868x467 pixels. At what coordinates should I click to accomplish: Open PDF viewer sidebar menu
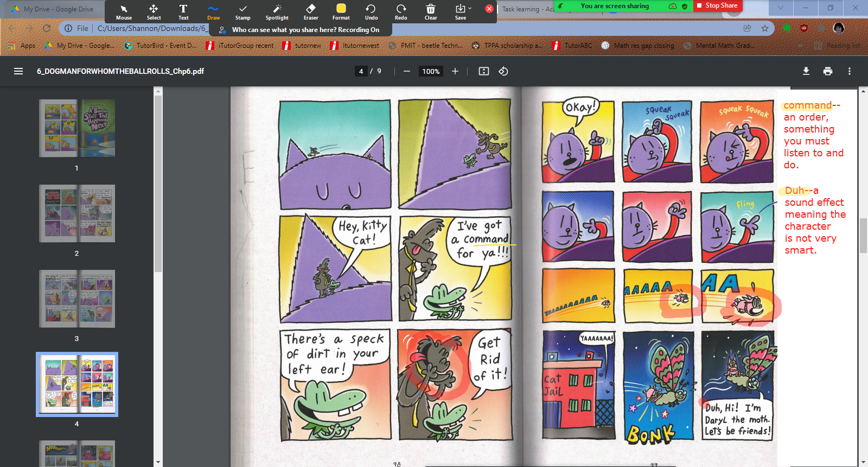18,71
